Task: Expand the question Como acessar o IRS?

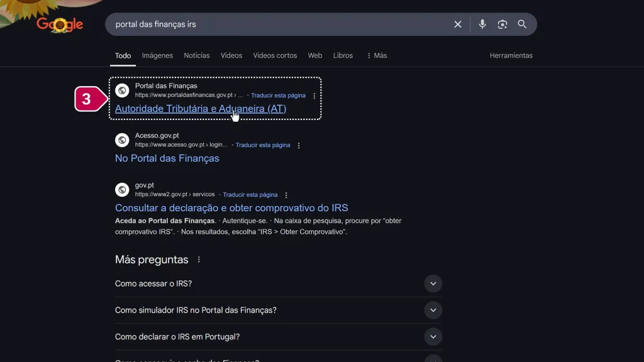Action: point(433,283)
